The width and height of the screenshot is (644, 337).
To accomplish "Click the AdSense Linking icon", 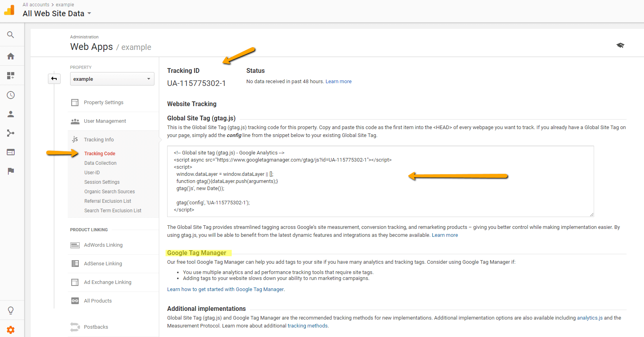I will (75, 264).
